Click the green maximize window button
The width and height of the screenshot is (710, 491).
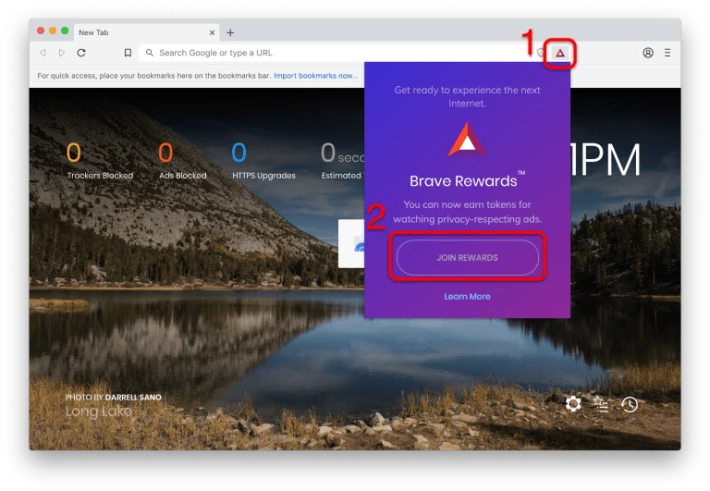pyautogui.click(x=65, y=31)
